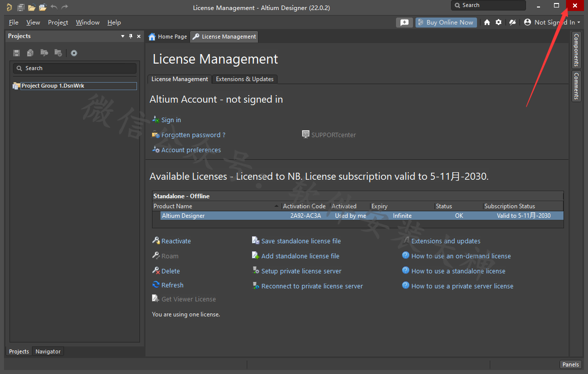This screenshot has width=588, height=374.
Task: Click the user account avatar icon
Action: click(x=527, y=22)
